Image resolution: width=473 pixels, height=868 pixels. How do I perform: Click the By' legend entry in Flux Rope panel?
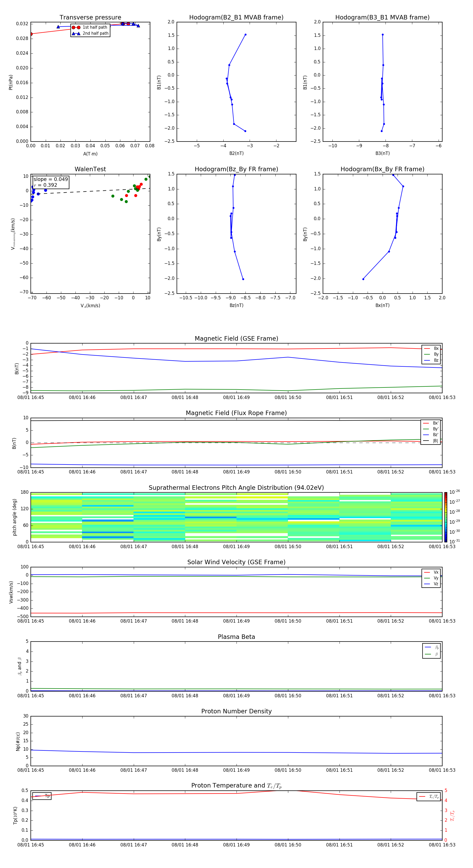[x=431, y=429]
